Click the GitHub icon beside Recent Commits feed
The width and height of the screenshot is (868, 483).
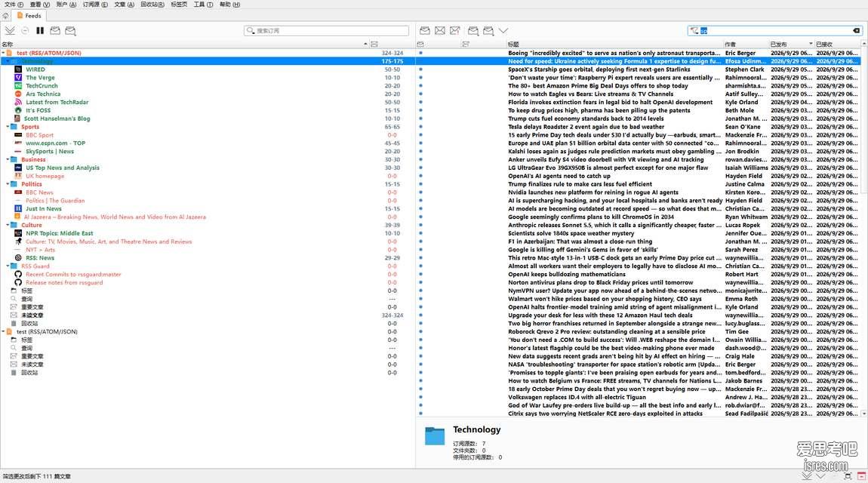point(17,274)
